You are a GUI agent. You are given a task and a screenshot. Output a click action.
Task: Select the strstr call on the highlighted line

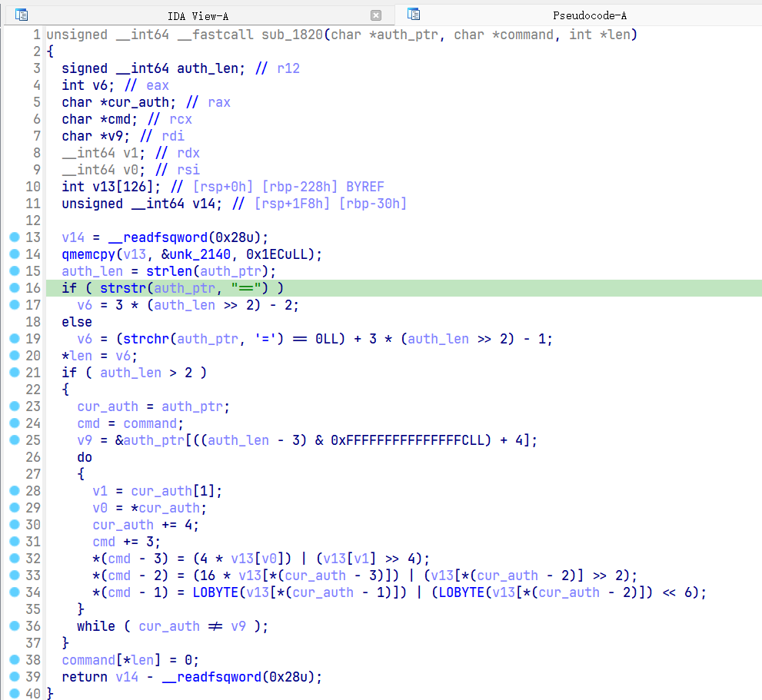pos(127,287)
